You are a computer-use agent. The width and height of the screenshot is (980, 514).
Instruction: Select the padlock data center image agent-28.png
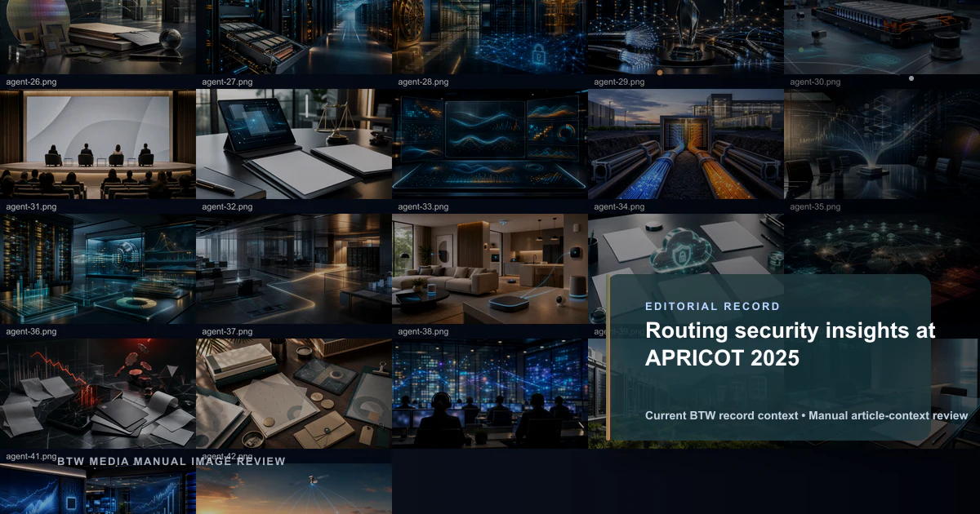(490, 37)
